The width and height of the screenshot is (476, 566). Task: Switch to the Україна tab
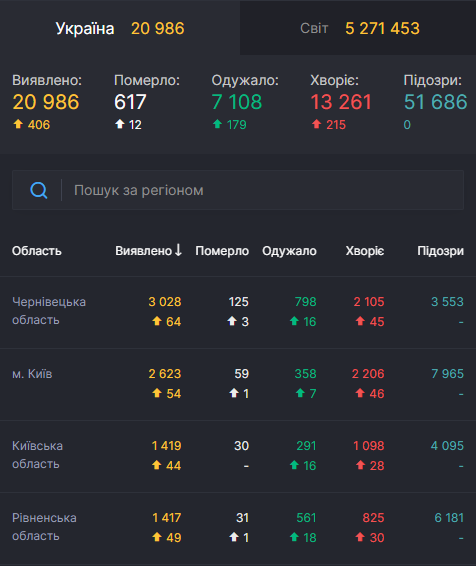[x=120, y=28]
